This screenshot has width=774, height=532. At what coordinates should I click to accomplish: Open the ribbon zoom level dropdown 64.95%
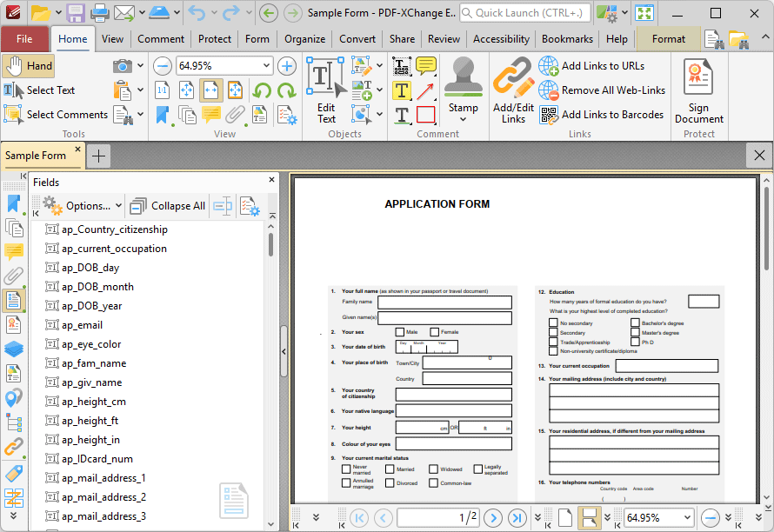(x=266, y=66)
